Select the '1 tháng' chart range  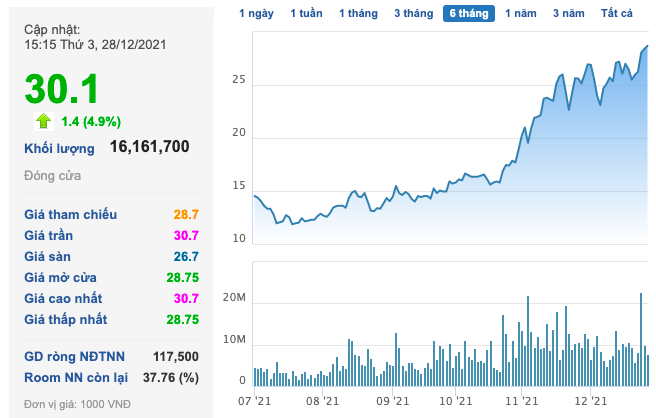pyautogui.click(x=358, y=13)
